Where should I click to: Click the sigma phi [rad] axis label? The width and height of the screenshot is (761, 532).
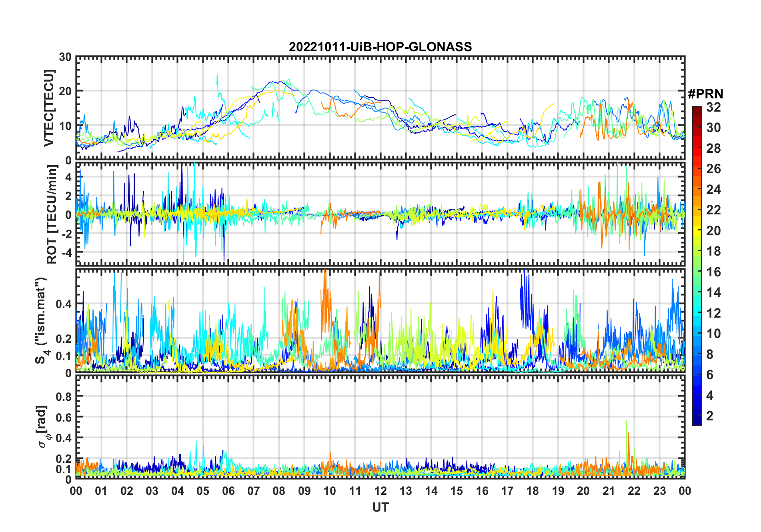(x=43, y=427)
